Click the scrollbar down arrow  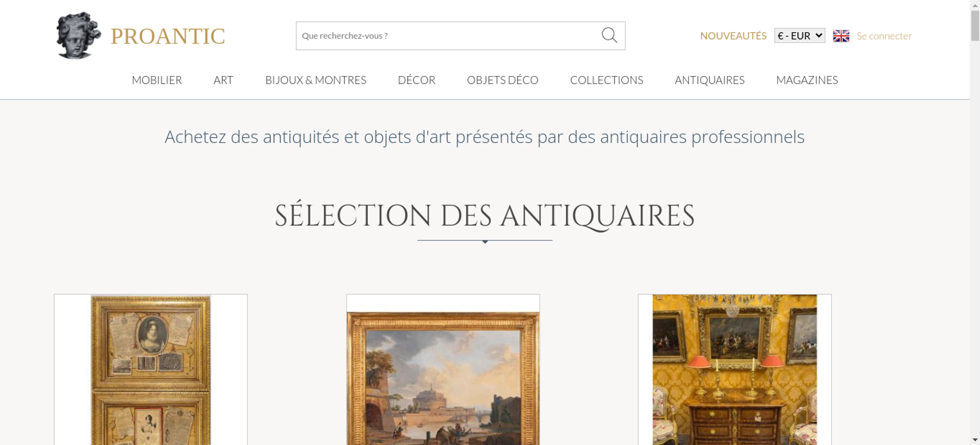click(975, 440)
